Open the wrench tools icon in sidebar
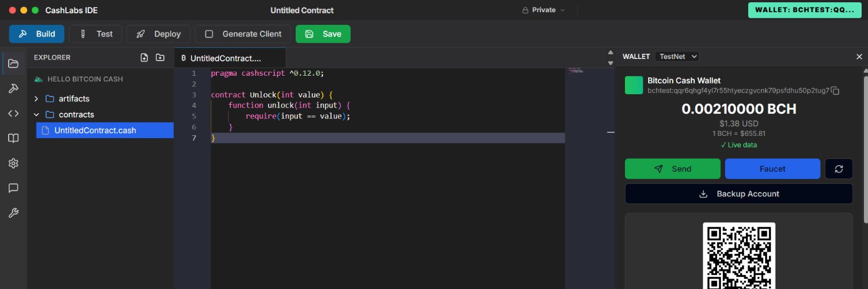Image resolution: width=868 pixels, height=289 pixels. (13, 213)
